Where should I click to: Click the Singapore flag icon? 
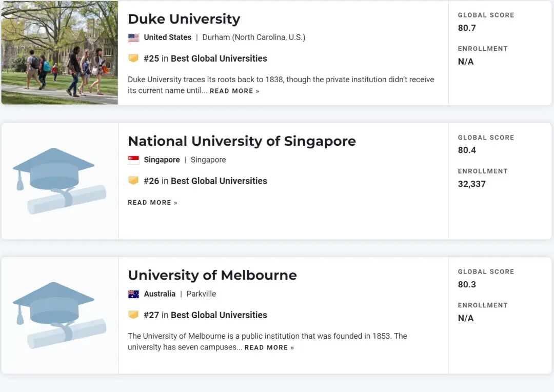[x=133, y=160]
